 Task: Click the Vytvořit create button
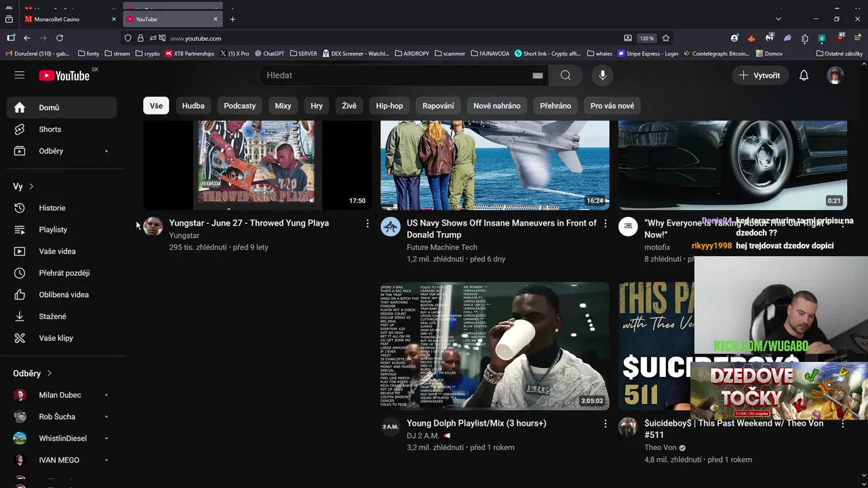[759, 75]
